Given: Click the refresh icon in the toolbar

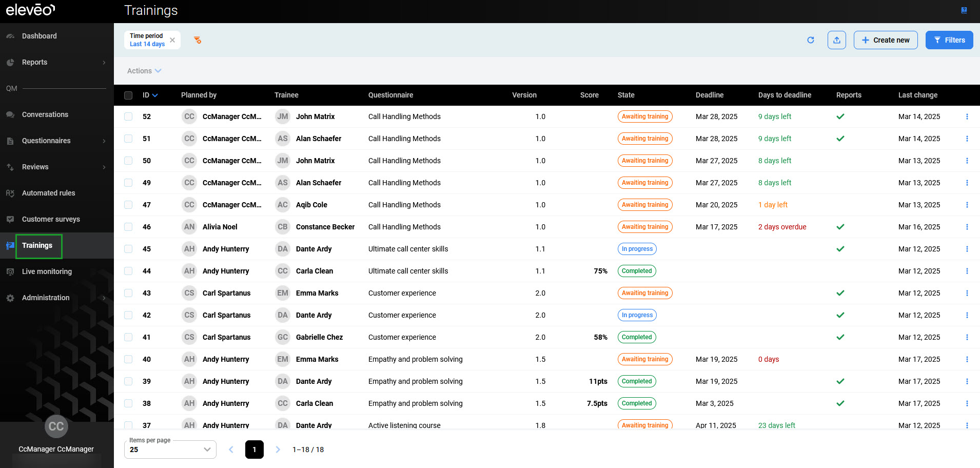Looking at the screenshot, I should point(811,40).
